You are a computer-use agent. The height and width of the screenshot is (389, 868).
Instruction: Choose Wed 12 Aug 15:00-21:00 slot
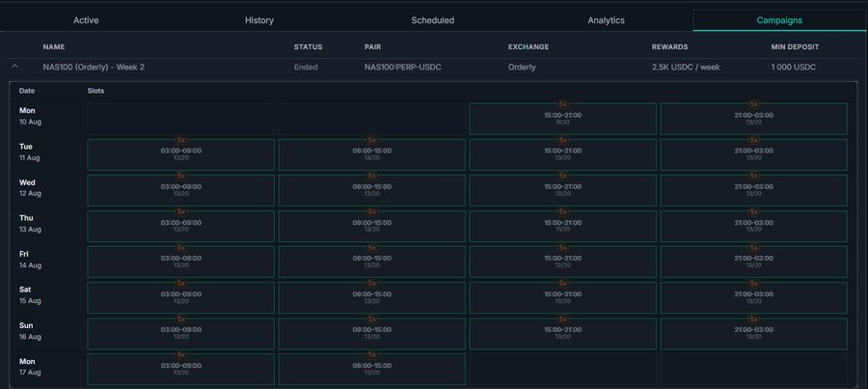pos(562,190)
